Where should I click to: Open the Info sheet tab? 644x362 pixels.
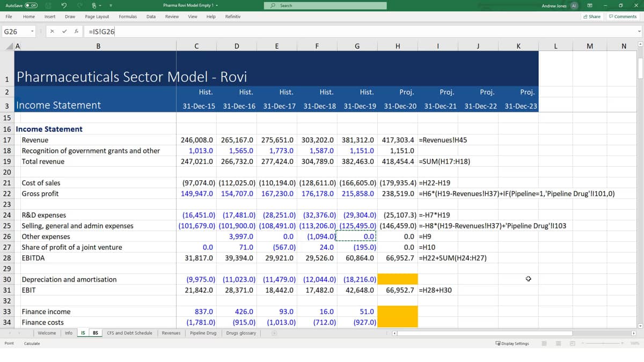(x=69, y=333)
